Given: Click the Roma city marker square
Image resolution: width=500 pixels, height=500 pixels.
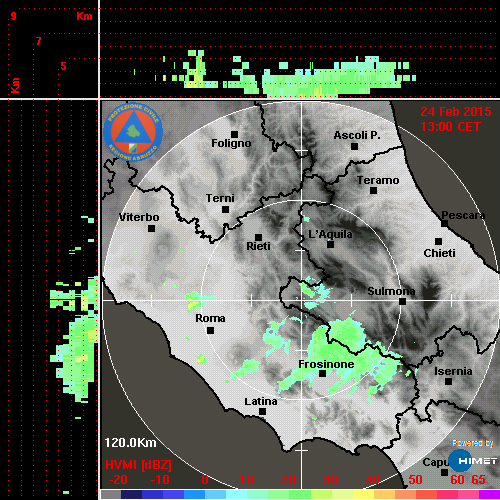Looking at the screenshot, I should pos(210,331).
